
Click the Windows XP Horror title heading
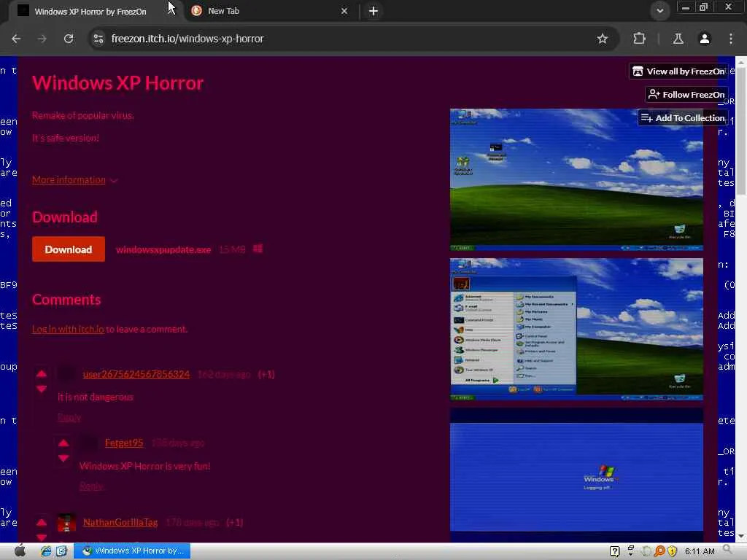click(x=117, y=83)
